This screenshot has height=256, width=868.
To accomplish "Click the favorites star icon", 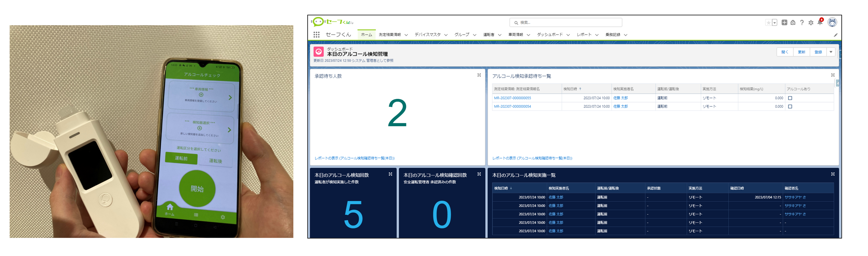I will [x=768, y=22].
